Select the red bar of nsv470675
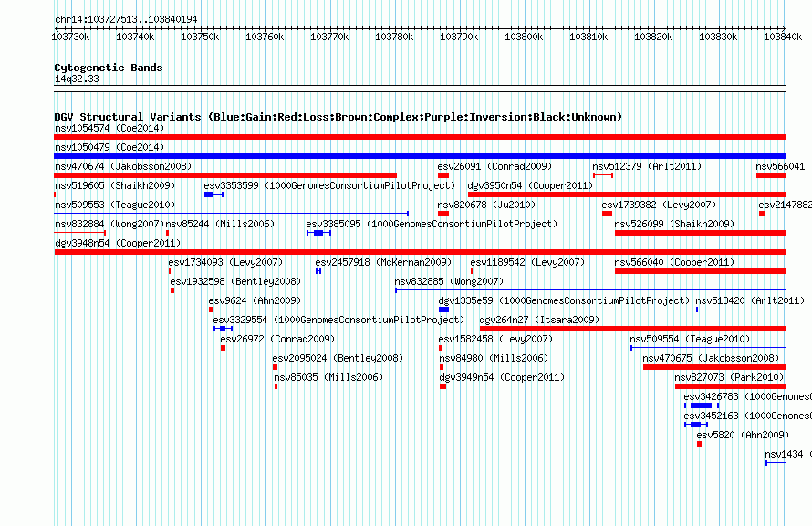The width and height of the screenshot is (812, 526). click(714, 367)
